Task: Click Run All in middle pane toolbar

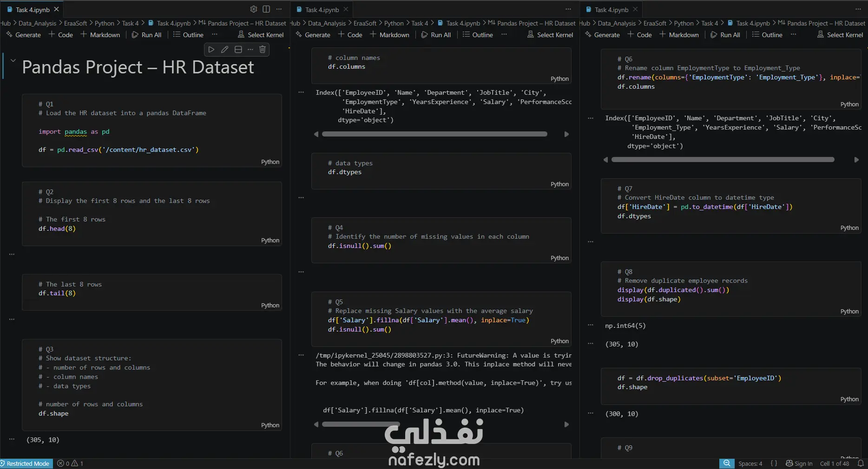Action: pos(436,35)
